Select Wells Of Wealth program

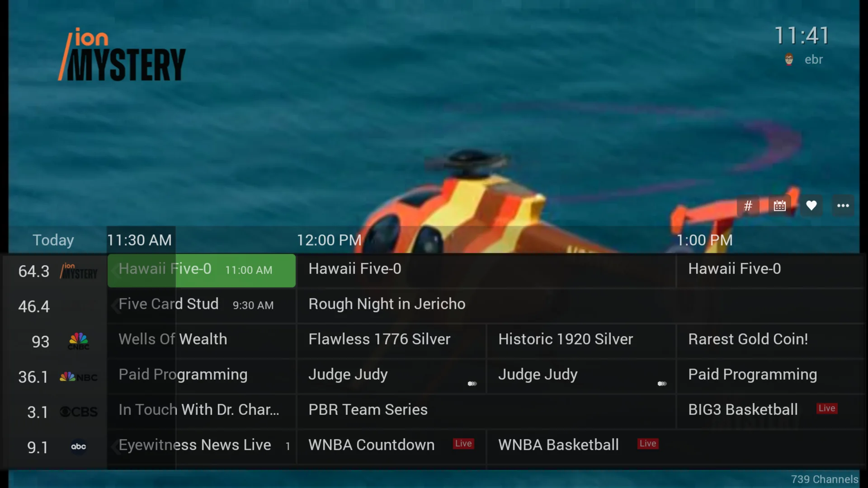click(202, 341)
